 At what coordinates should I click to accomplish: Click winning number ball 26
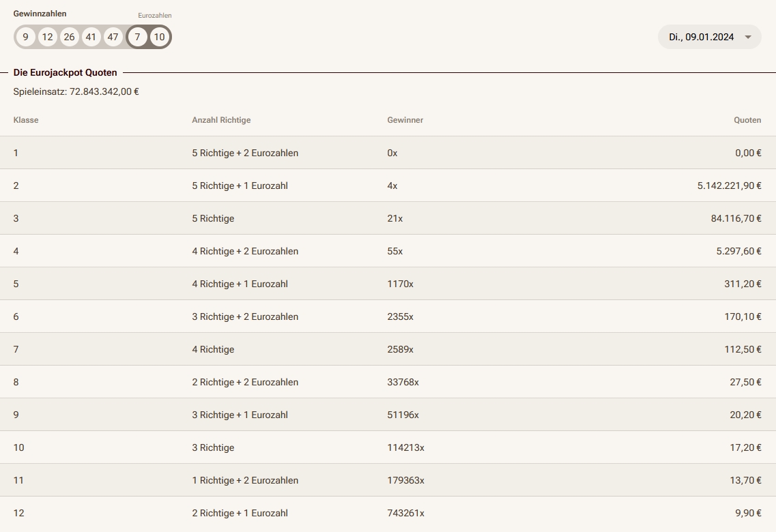click(x=70, y=37)
